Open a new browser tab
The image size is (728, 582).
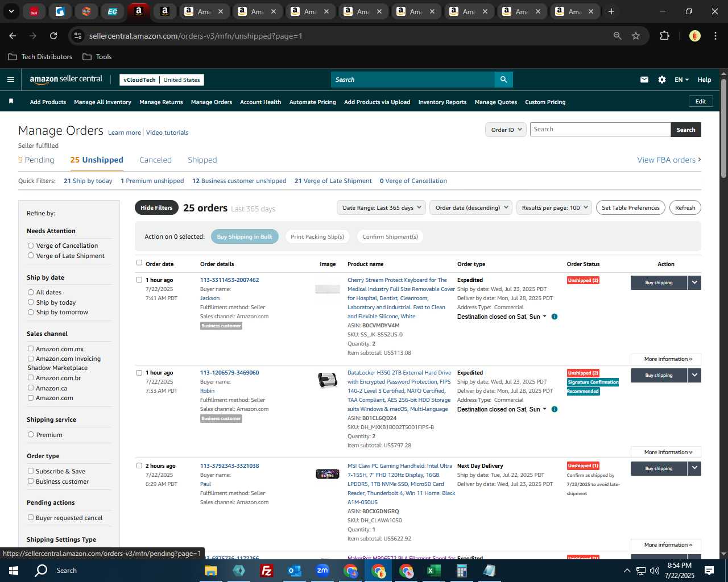[x=611, y=11]
